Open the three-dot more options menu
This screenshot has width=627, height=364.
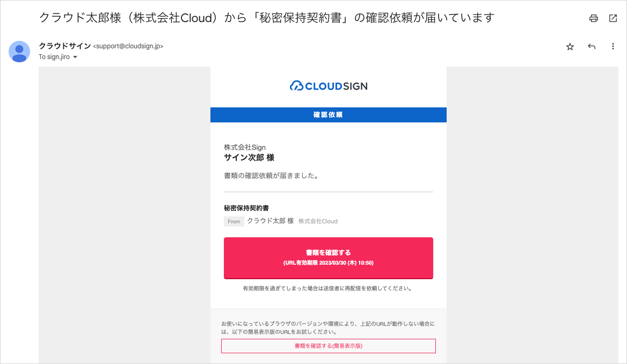pos(613,46)
